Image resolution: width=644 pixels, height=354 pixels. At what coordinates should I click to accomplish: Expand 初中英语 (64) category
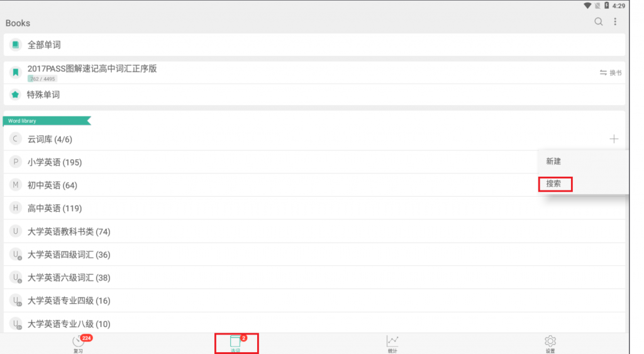coord(271,185)
